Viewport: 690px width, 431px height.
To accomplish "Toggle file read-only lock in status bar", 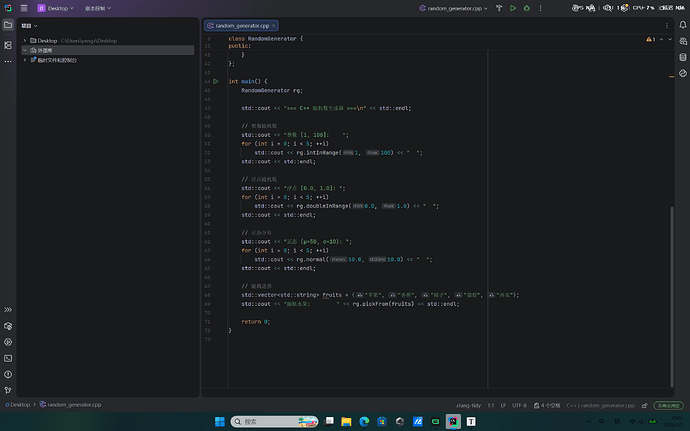I will pos(645,405).
